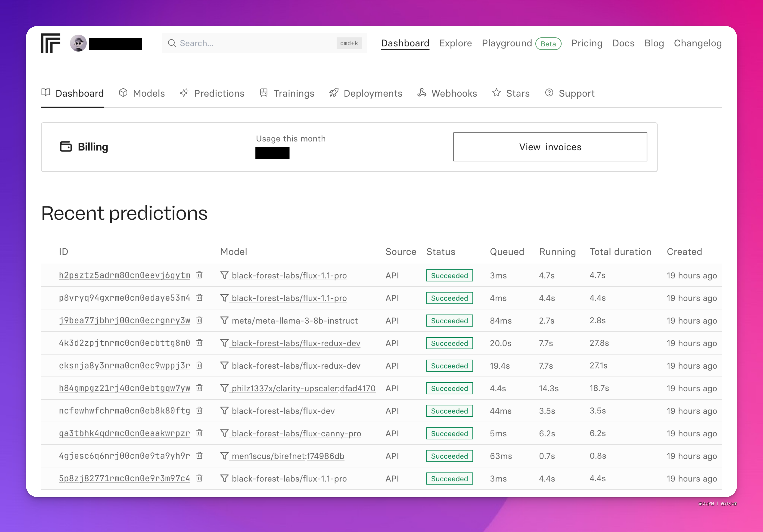This screenshot has width=763, height=532.
Task: Delete prediction h2psztz5adrm80cn0eevj6qytm via trash icon
Action: coord(199,275)
